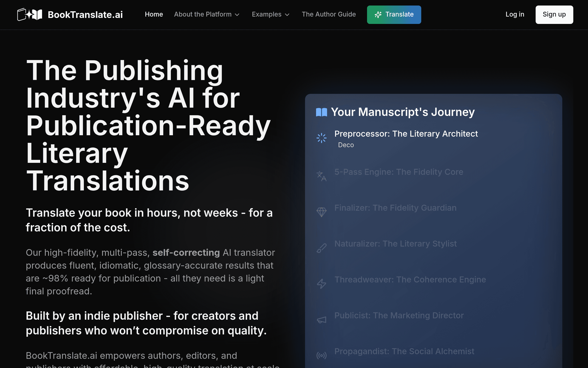
Task: Click the Sign up button
Action: coord(554,14)
